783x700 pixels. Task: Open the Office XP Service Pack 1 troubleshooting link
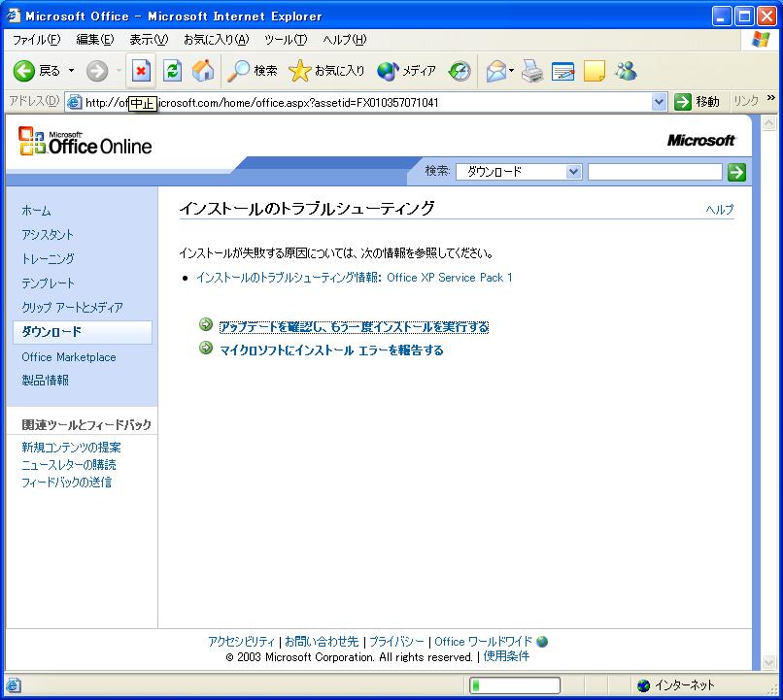coord(354,278)
